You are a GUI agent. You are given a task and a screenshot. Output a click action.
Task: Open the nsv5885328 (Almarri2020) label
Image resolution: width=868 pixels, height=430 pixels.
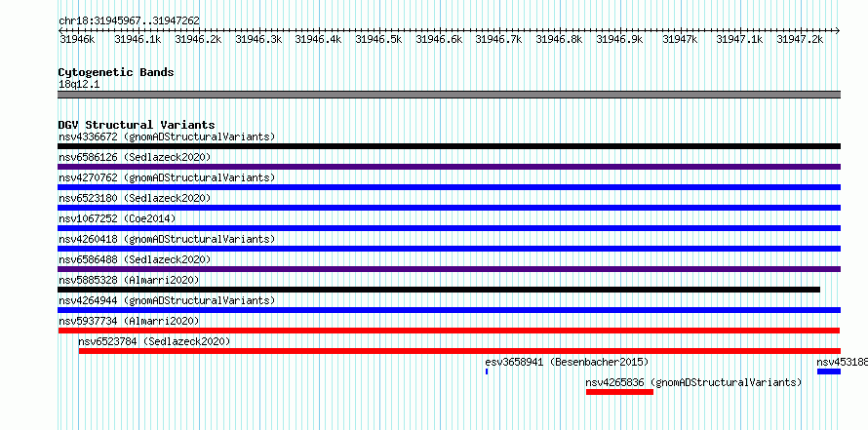129,280
